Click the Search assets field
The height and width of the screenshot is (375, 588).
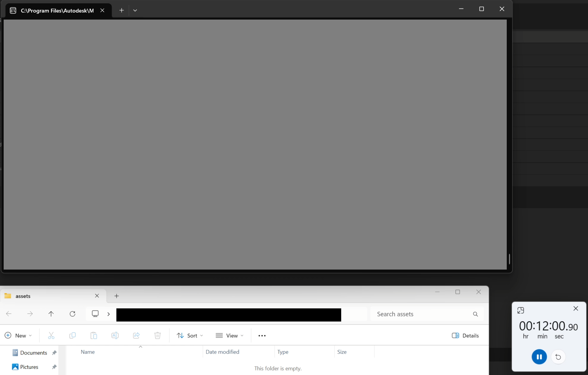click(422, 314)
